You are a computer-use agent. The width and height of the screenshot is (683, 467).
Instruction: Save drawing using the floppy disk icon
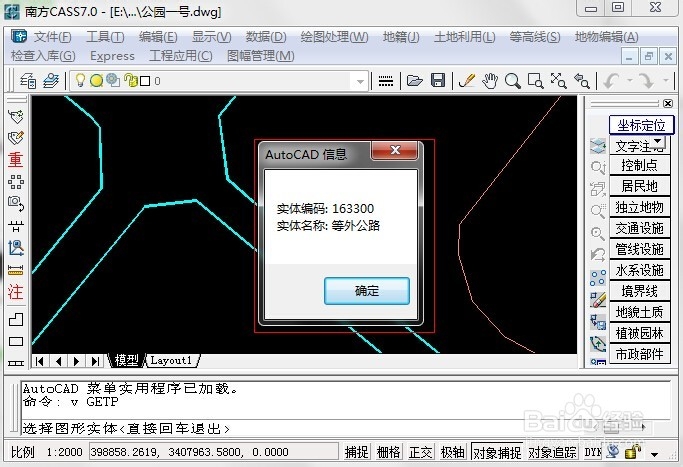point(438,81)
